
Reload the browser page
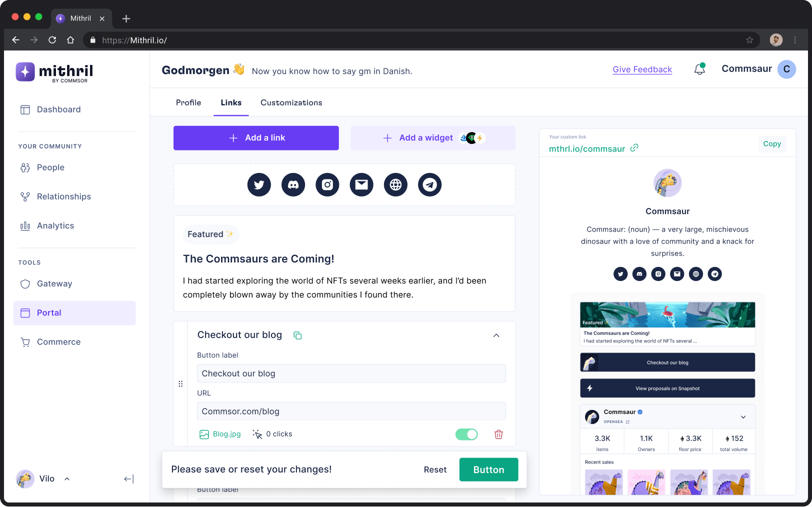click(x=52, y=40)
